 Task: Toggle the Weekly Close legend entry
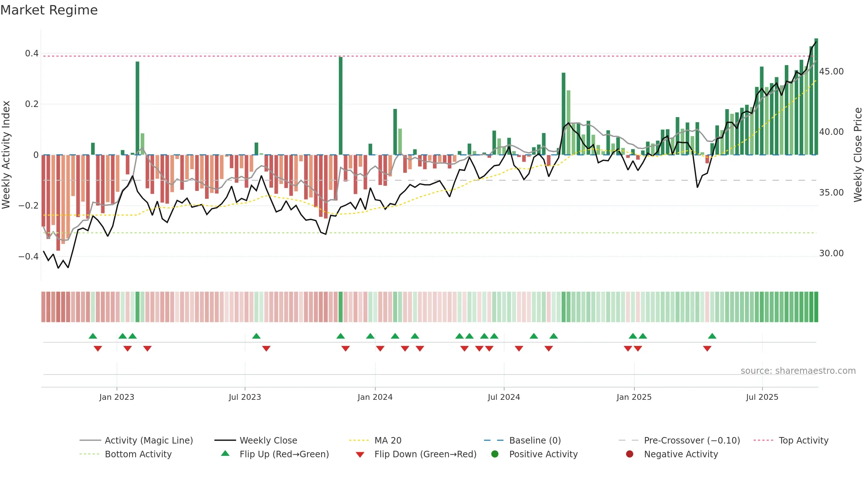[x=256, y=440]
